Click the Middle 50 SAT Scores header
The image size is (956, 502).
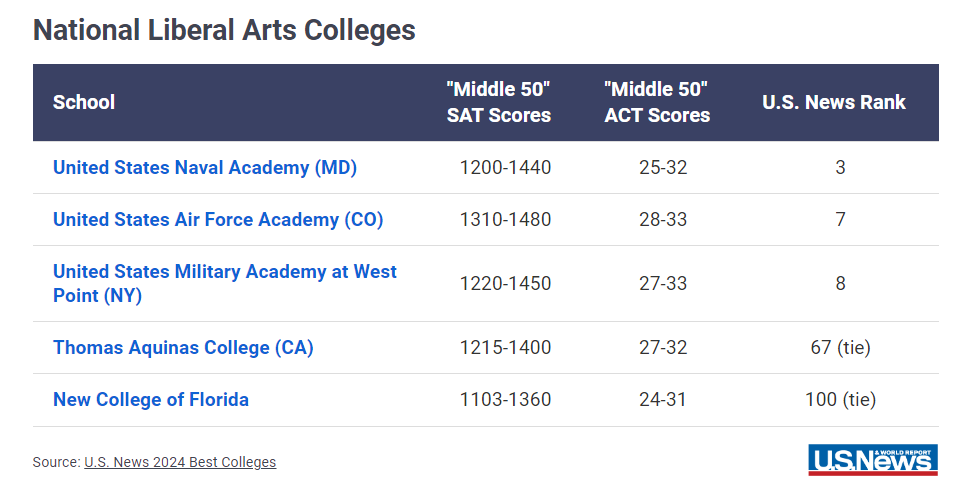tap(499, 102)
